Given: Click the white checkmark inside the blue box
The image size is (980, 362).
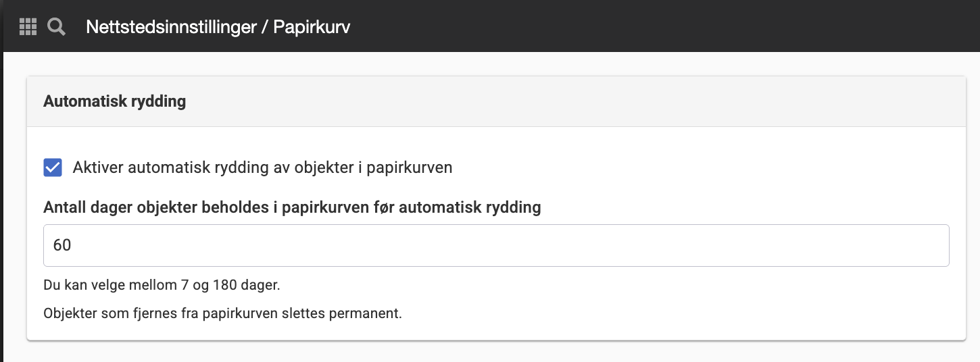Looking at the screenshot, I should coord(53,167).
